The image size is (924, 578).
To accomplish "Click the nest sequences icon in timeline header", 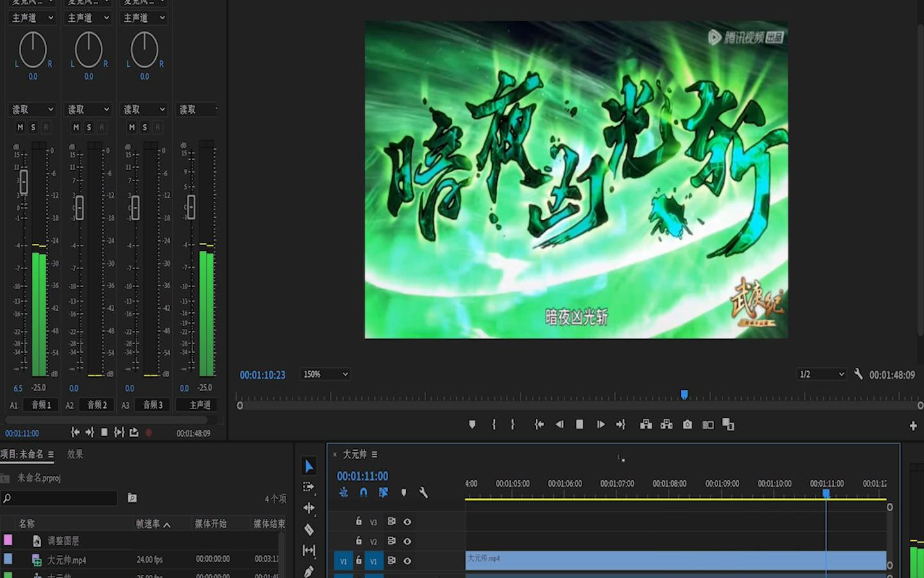I will [344, 493].
